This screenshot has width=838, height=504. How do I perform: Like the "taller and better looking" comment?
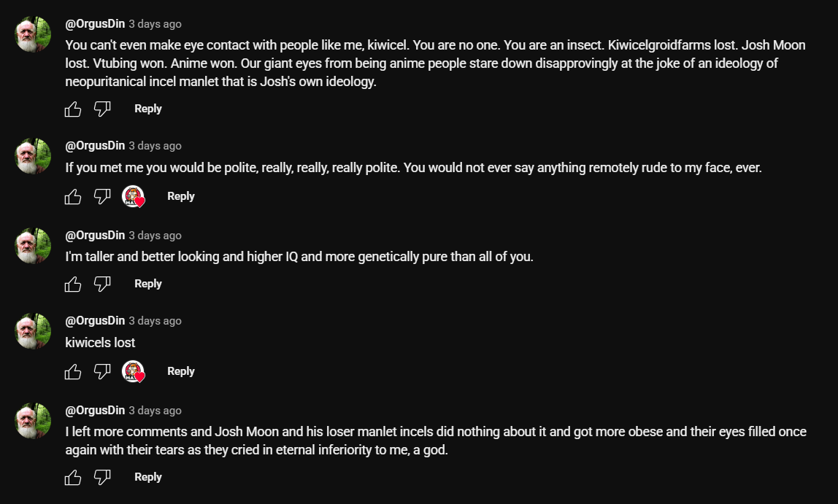coord(73,284)
